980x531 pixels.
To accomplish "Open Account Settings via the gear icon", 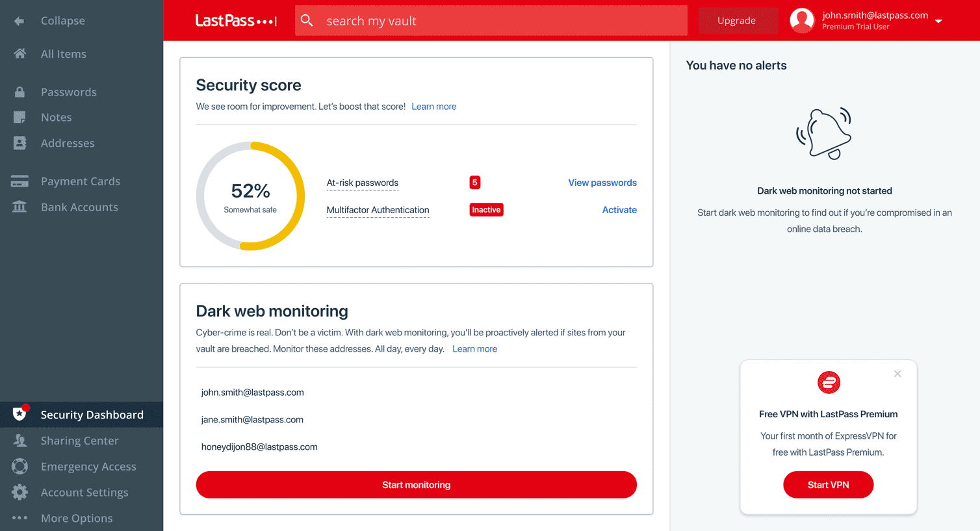I will point(20,492).
